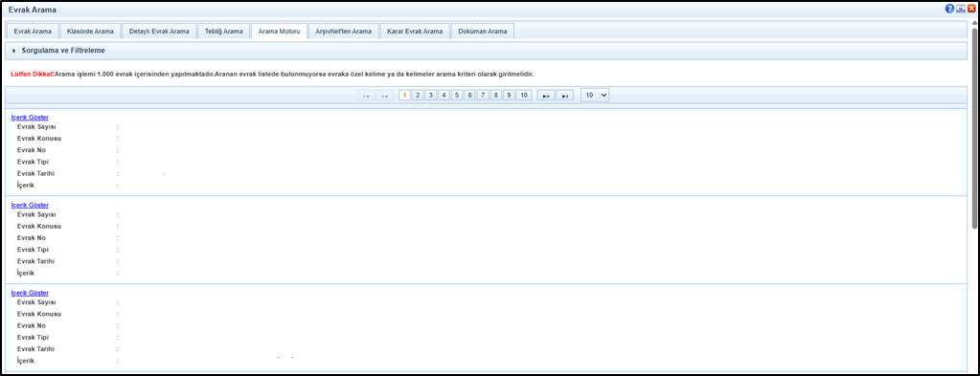This screenshot has width=980, height=376.
Task: Select page 1 in paginator
Action: click(x=404, y=96)
